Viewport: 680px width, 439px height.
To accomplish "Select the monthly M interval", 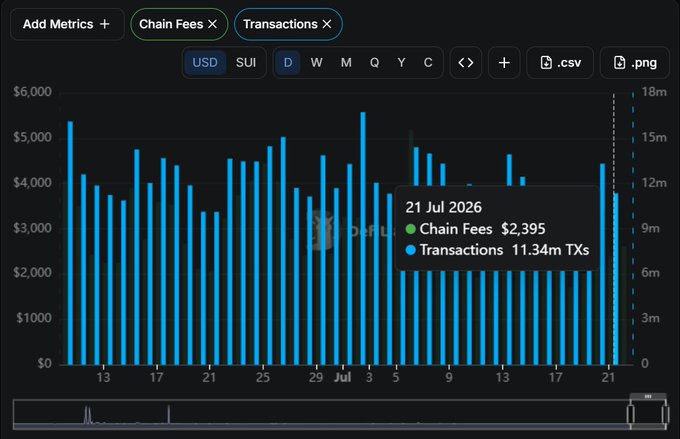I will click(x=346, y=63).
